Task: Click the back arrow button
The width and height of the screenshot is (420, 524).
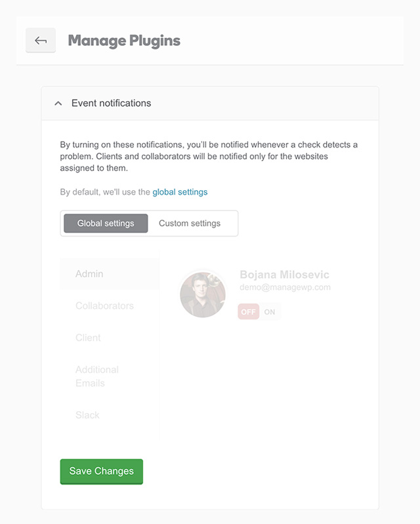Action: pos(41,41)
